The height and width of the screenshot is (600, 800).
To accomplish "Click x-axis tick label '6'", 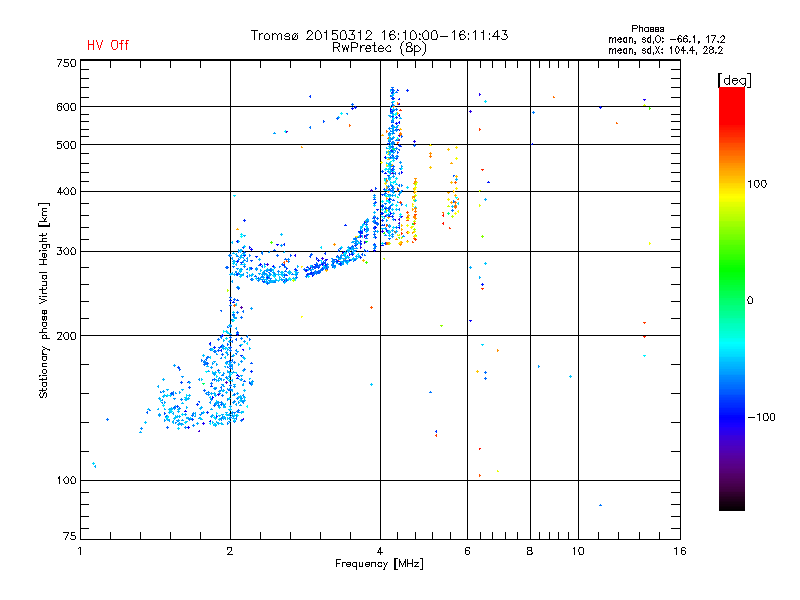I will click(x=467, y=551).
